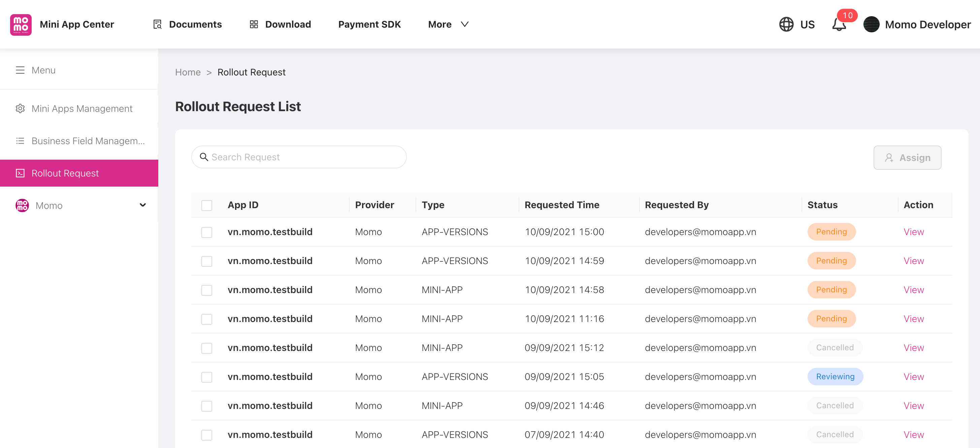Image resolution: width=980 pixels, height=448 pixels.
Task: Click Mini App Center title
Action: coord(77,24)
